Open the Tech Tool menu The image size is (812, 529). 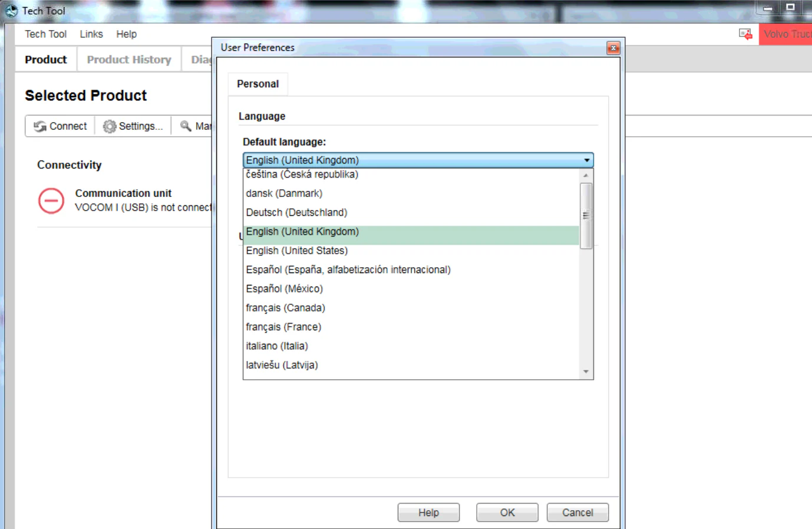pos(45,34)
